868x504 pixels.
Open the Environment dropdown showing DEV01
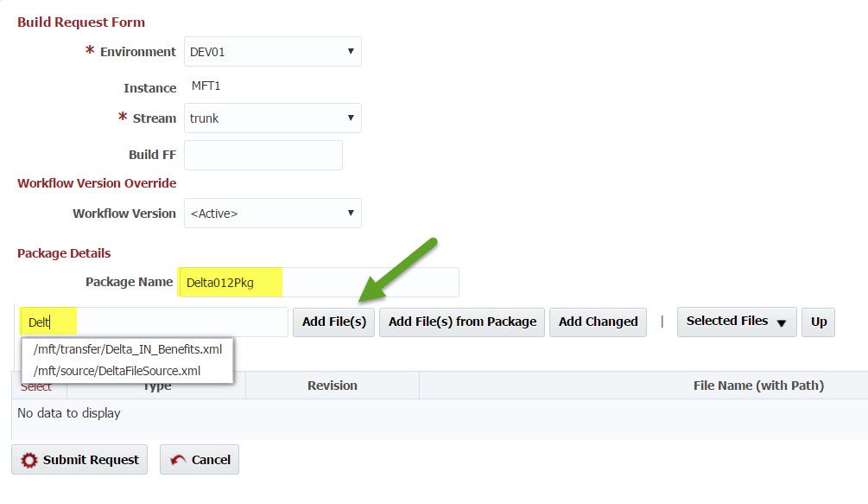click(272, 52)
